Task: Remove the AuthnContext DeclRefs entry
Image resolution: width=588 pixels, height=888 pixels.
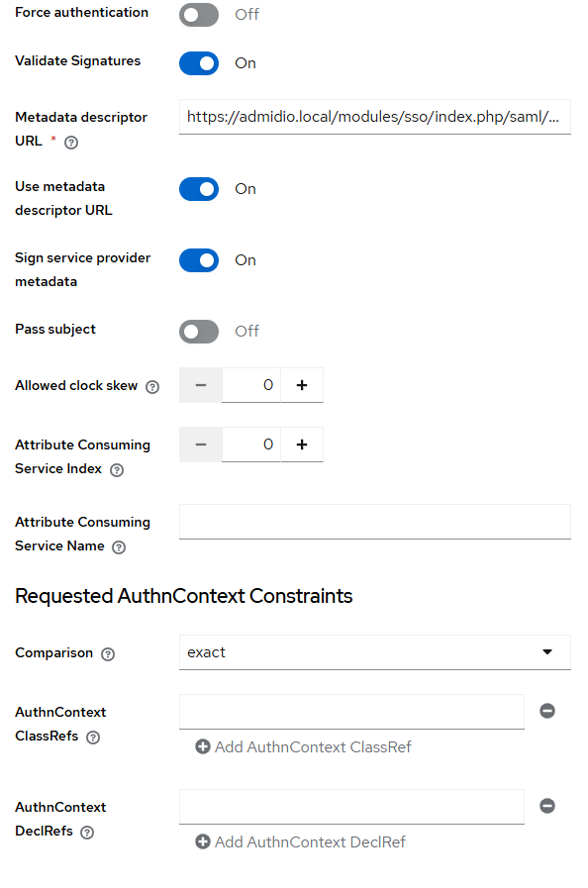Action: (547, 806)
